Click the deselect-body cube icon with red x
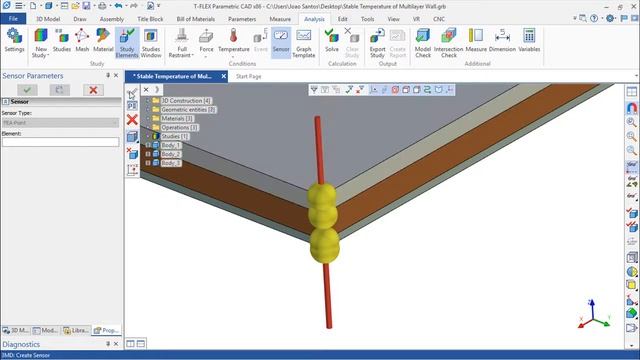Image resolution: width=640 pixels, height=360 pixels. pos(132,153)
